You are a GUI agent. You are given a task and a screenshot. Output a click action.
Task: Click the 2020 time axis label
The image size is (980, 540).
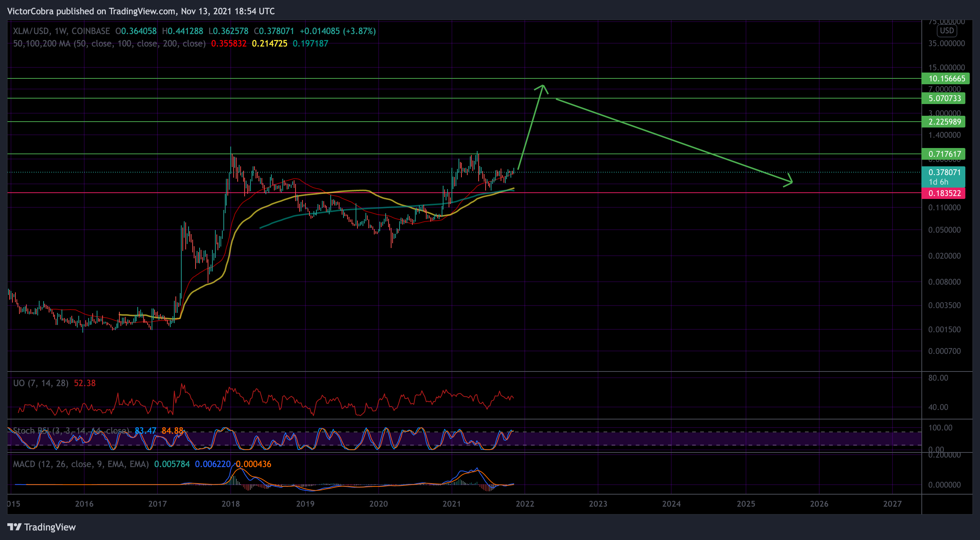tap(379, 504)
